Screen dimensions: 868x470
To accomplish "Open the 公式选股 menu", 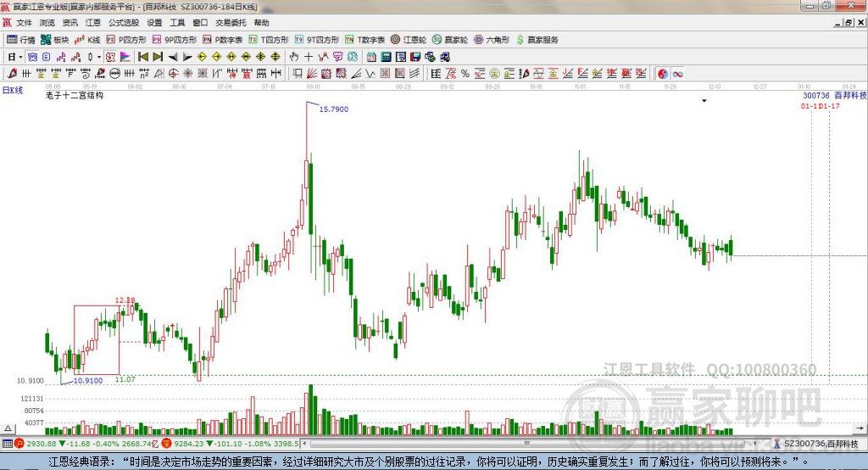I will (124, 23).
